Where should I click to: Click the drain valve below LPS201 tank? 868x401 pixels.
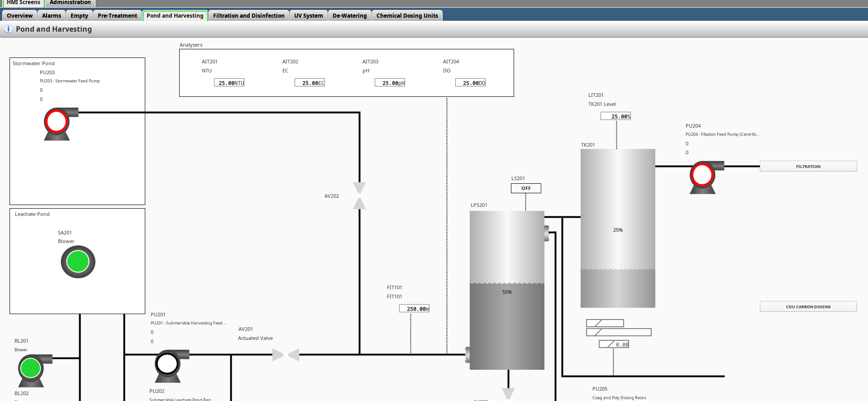tap(508, 394)
